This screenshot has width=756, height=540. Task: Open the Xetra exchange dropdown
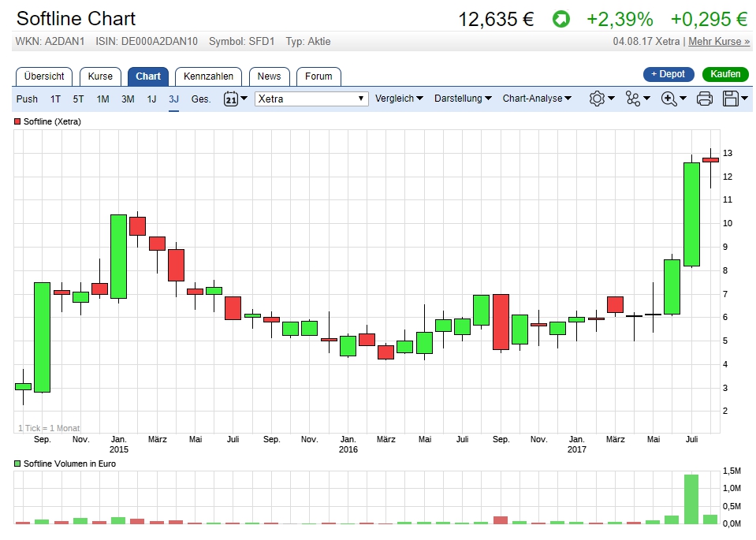pos(312,99)
